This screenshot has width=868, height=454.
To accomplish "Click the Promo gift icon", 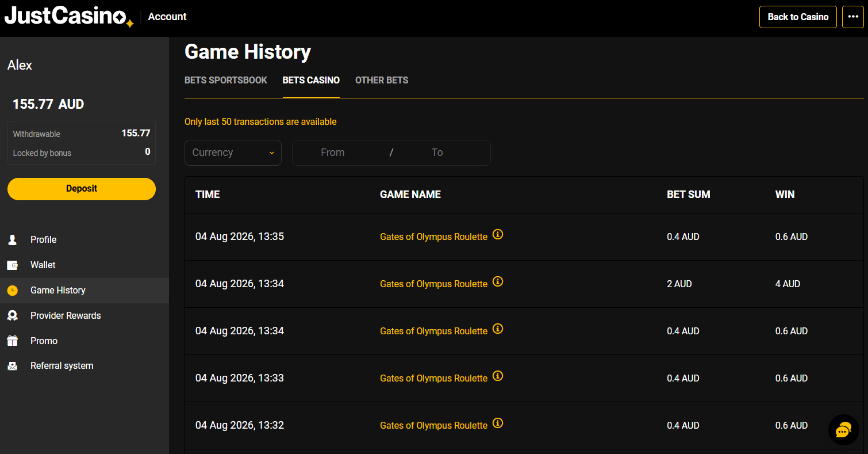I will pos(12,341).
